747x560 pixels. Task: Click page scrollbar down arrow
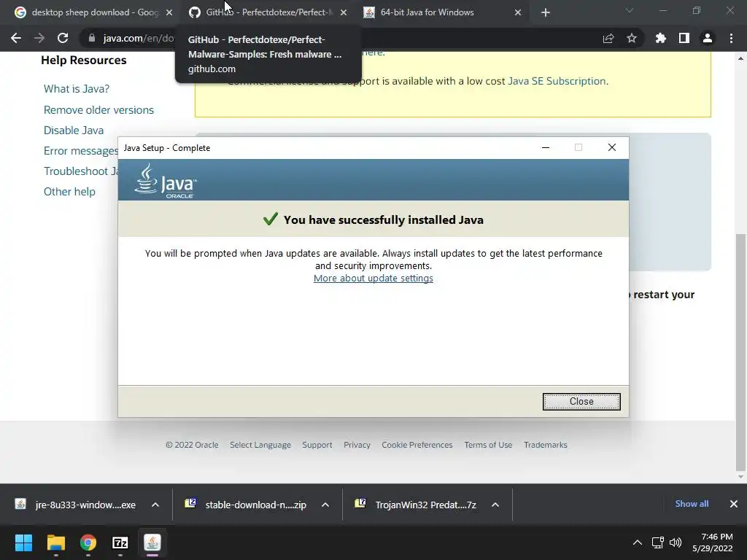[740, 477]
